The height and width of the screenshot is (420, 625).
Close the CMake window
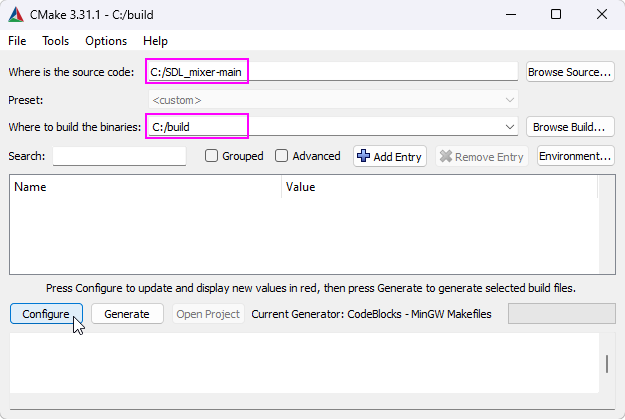601,15
